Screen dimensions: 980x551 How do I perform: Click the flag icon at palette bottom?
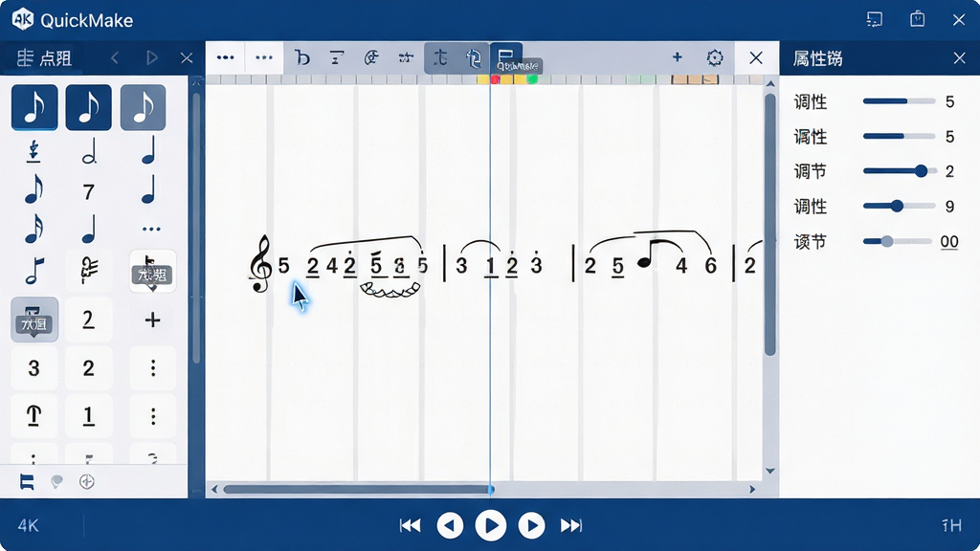point(27,482)
